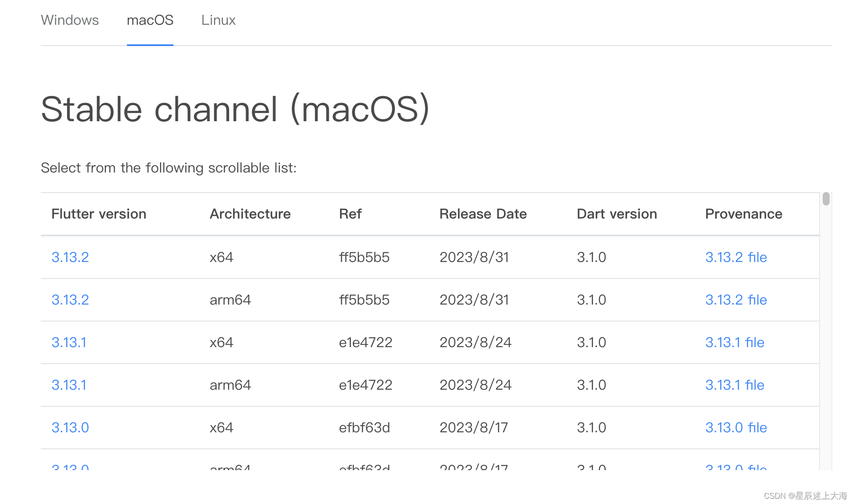Select the macOS tab
854x504 pixels.
coord(150,20)
